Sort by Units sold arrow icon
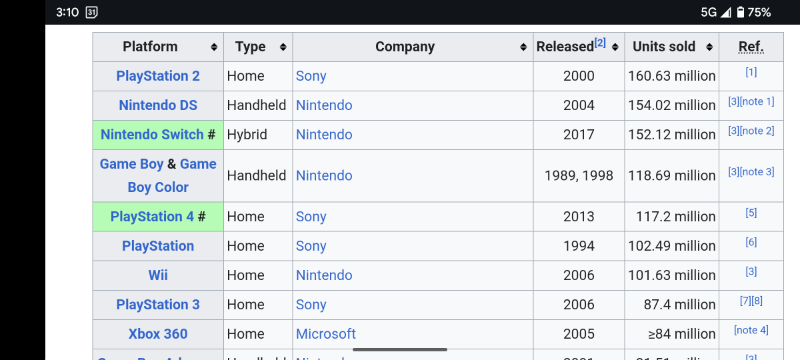 (709, 47)
